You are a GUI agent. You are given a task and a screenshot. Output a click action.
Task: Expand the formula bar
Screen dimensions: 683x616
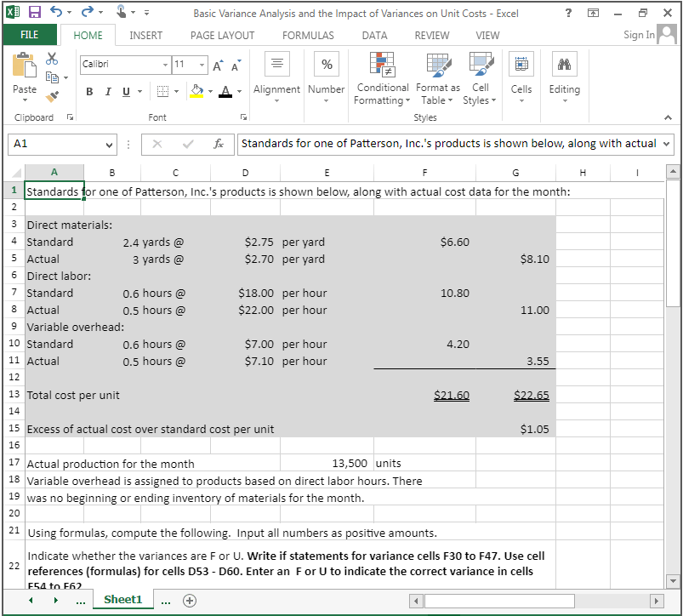667,144
